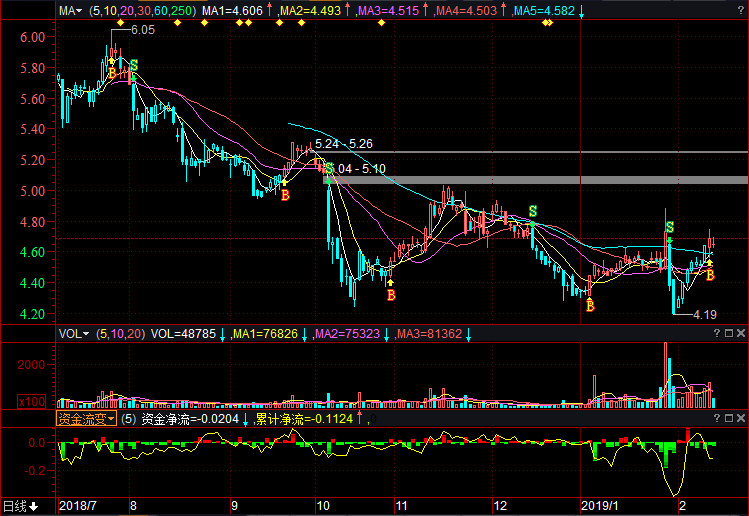
Task: Open the MA indicator dropdown
Action: [x=68, y=11]
